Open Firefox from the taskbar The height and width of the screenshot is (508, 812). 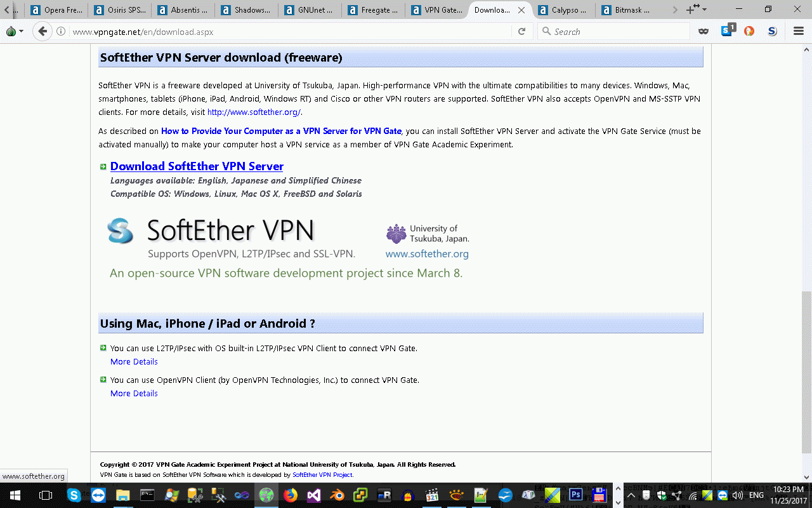click(x=290, y=495)
